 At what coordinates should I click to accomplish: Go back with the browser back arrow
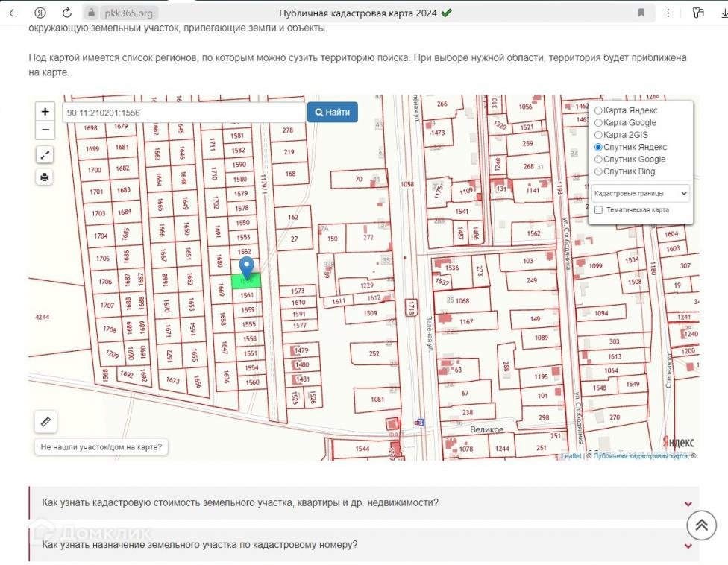tap(13, 13)
